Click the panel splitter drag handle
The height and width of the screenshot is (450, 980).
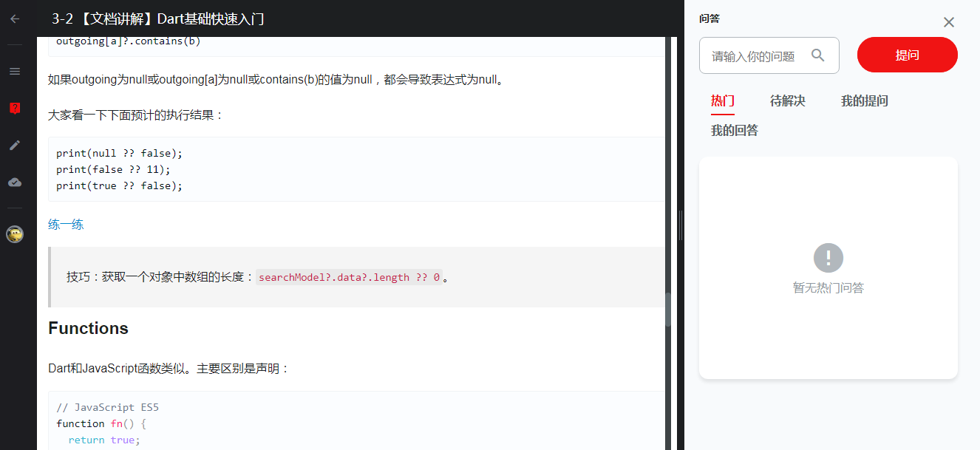pyautogui.click(x=681, y=225)
